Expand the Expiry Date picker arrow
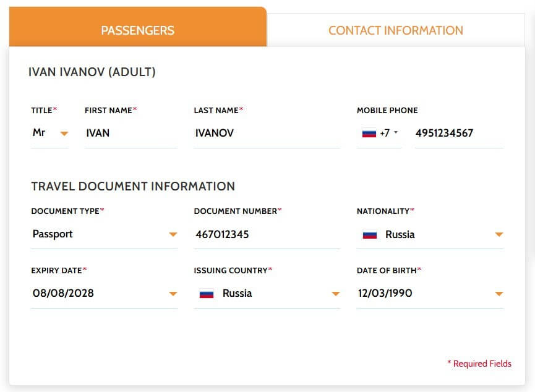The image size is (535, 392). (x=173, y=294)
